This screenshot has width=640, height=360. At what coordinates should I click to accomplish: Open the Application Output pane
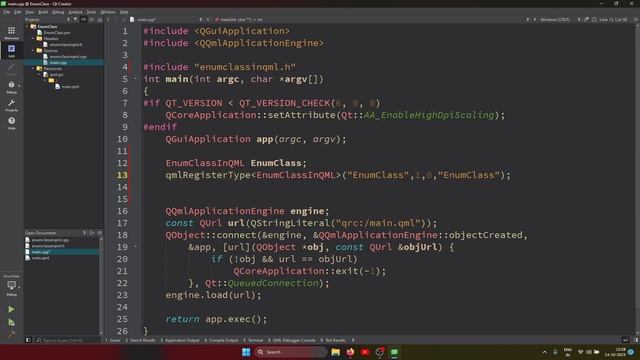click(180, 340)
